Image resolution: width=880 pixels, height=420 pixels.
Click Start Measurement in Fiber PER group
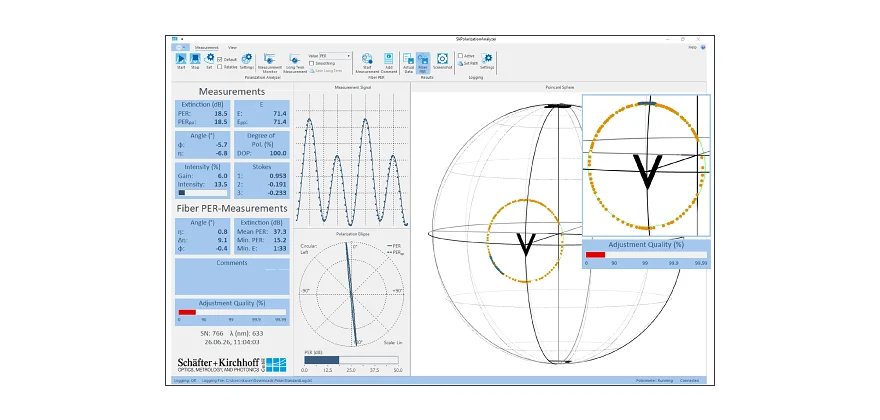pos(368,63)
